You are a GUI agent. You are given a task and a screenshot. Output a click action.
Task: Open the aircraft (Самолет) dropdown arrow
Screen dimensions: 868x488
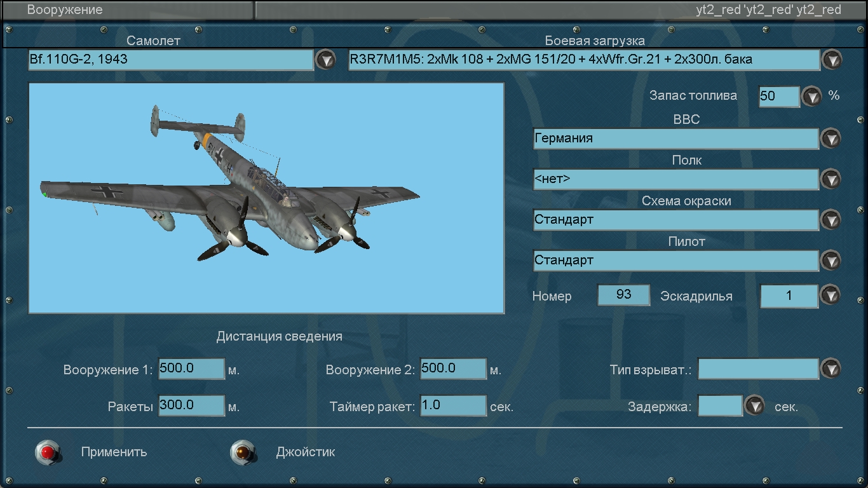pyautogui.click(x=325, y=60)
